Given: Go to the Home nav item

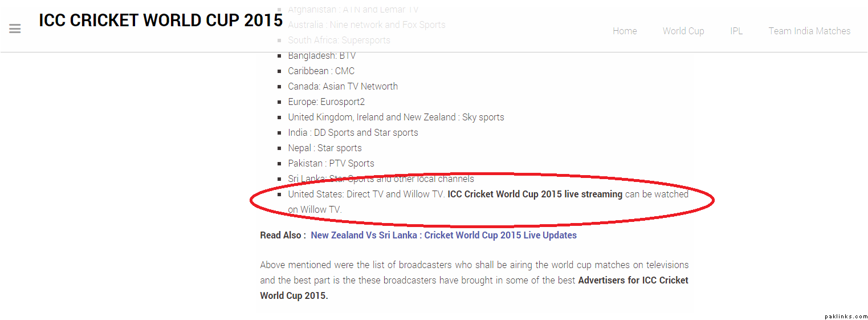Looking at the screenshot, I should [625, 31].
